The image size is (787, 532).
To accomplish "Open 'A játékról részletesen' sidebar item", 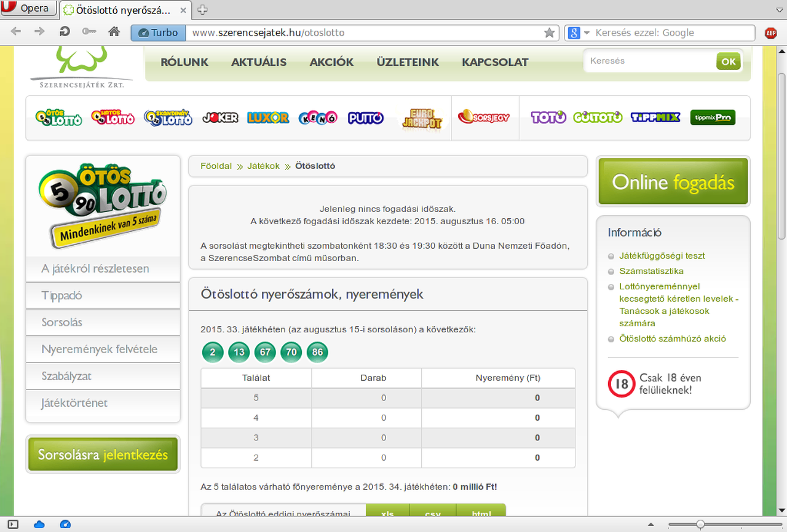I will (103, 268).
